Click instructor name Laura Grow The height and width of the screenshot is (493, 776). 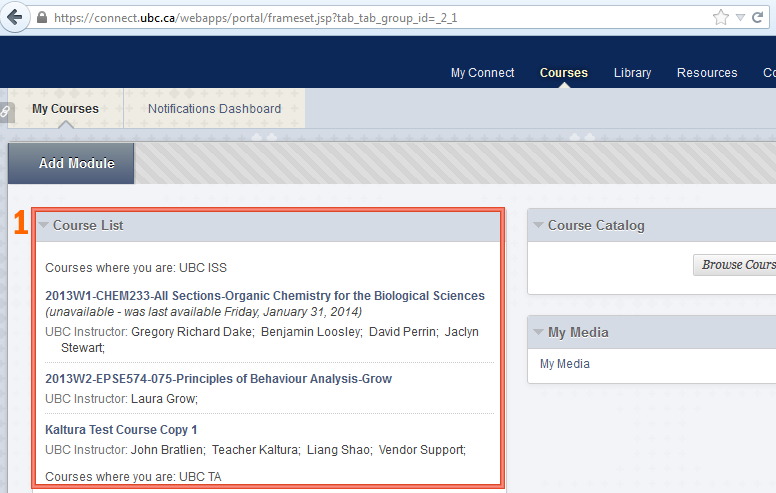(x=164, y=399)
